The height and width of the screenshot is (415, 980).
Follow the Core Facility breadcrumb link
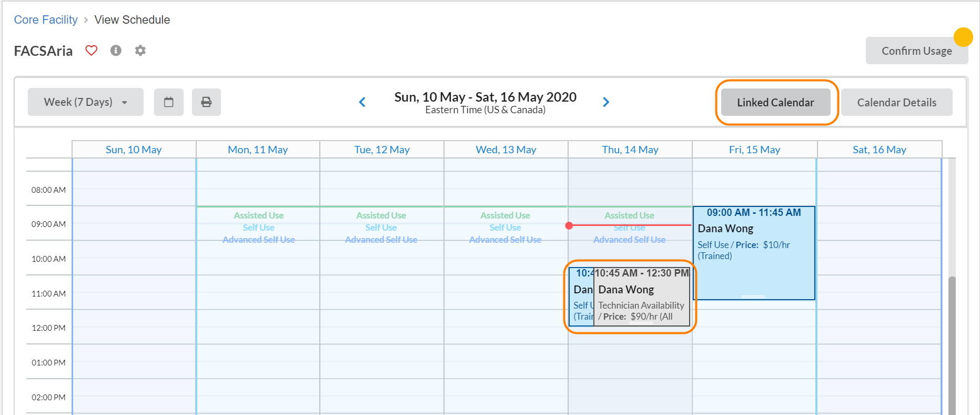46,20
